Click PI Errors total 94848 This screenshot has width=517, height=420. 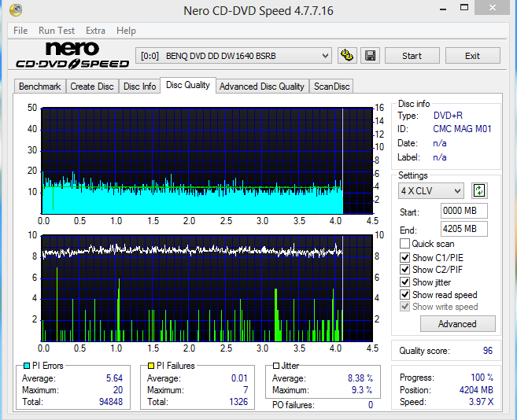(x=111, y=402)
